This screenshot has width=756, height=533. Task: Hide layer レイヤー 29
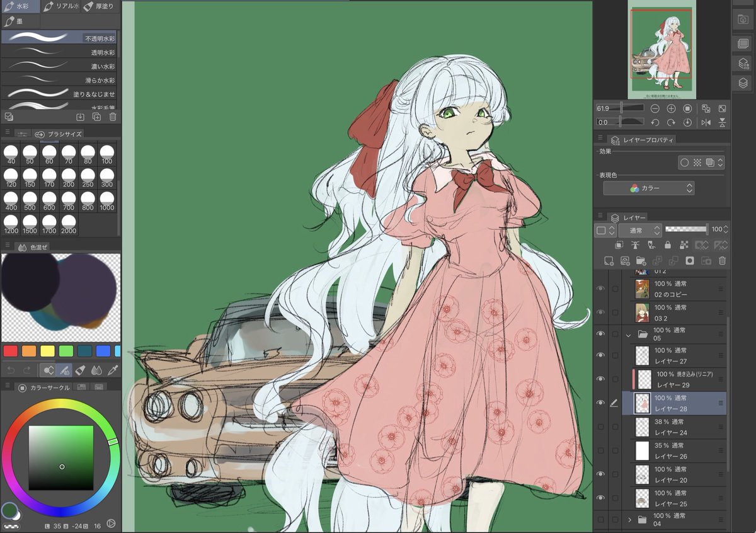[600, 379]
